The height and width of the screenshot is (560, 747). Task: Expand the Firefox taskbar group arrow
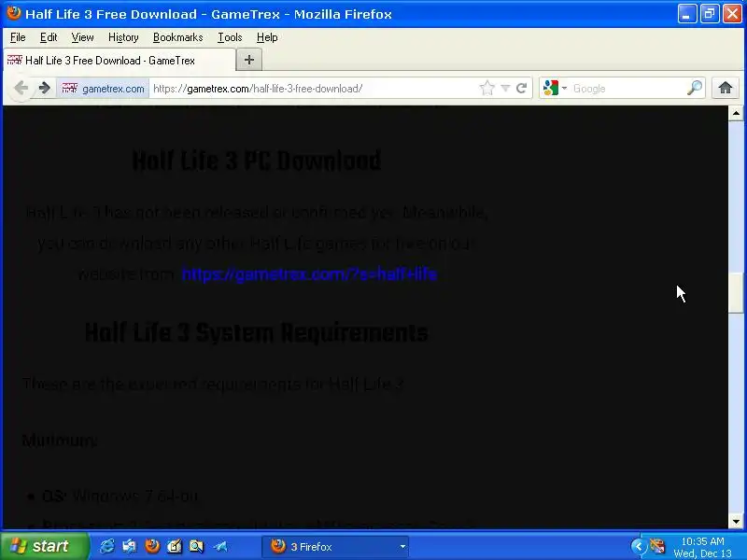pyautogui.click(x=402, y=547)
